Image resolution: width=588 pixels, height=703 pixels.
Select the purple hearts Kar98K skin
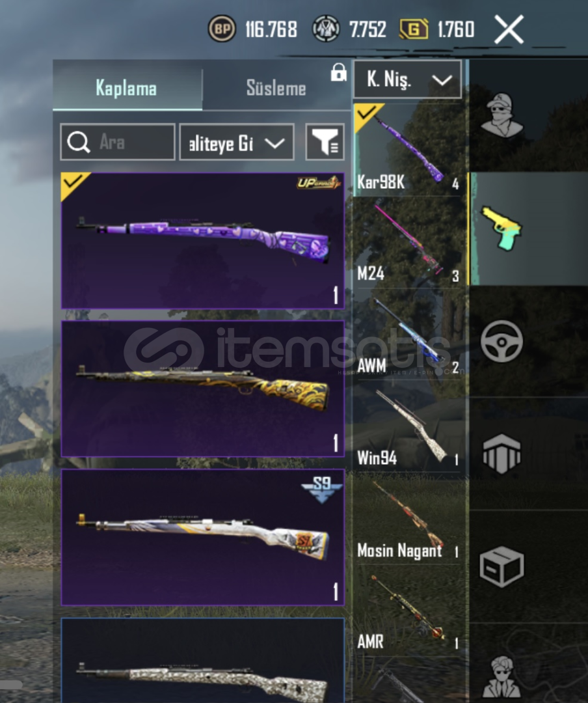[202, 241]
